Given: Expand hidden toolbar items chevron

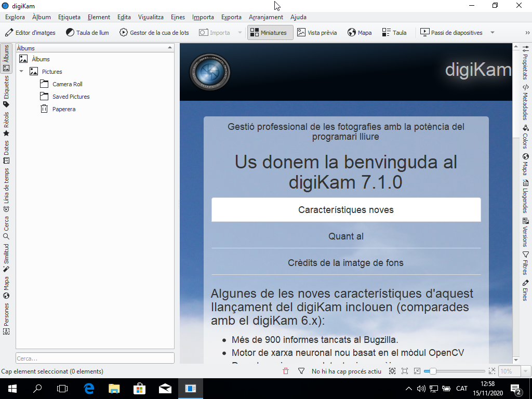Looking at the screenshot, I should [x=527, y=33].
